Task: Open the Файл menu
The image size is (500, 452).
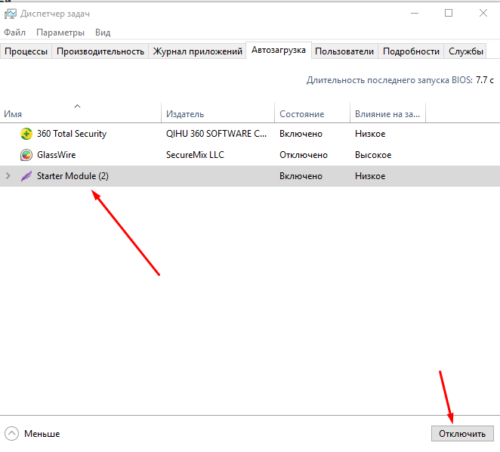Action: (x=15, y=33)
